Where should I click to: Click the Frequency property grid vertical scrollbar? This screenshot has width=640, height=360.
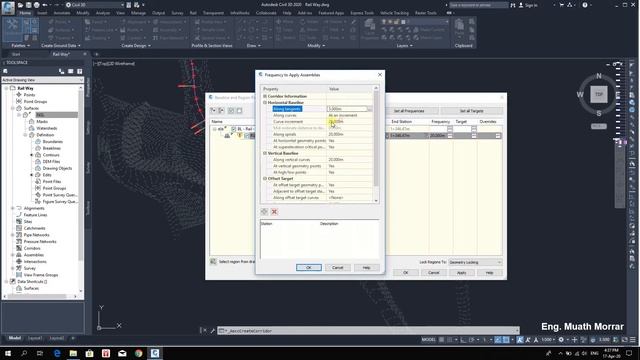pos(376,144)
